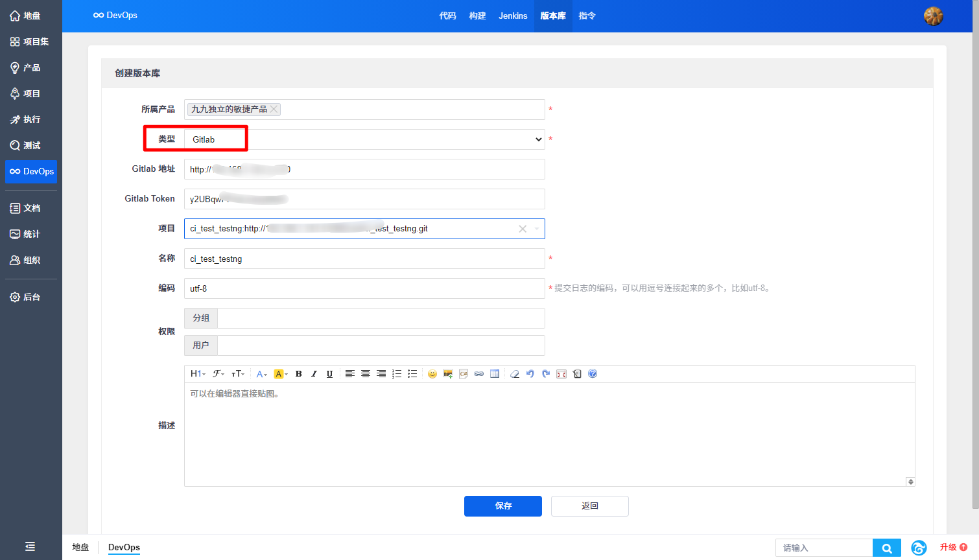Viewport: 979px width, 560px height.
Task: Open the 类型 Gitlab dropdown
Action: pos(364,139)
